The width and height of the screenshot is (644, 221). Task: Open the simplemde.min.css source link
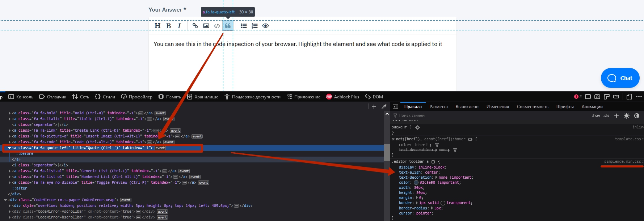(x=623, y=162)
